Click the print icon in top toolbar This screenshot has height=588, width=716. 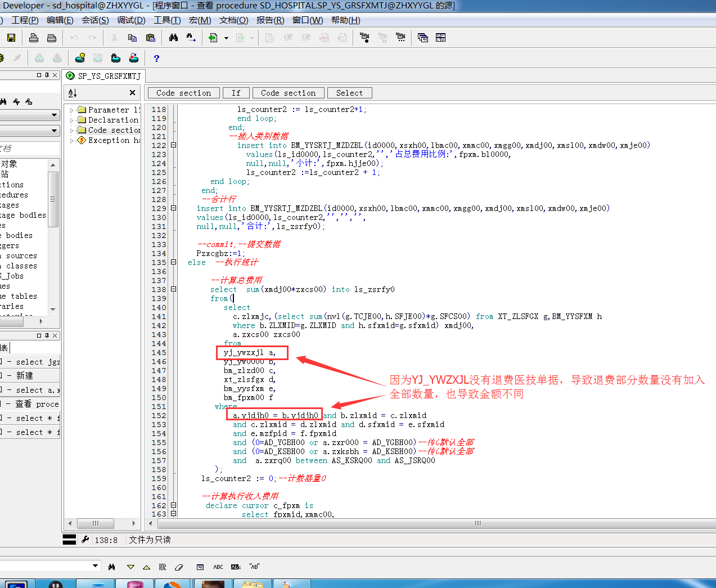coord(34,38)
